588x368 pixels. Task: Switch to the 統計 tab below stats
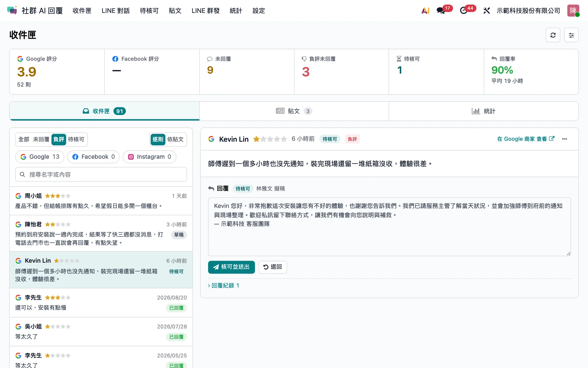coord(484,111)
